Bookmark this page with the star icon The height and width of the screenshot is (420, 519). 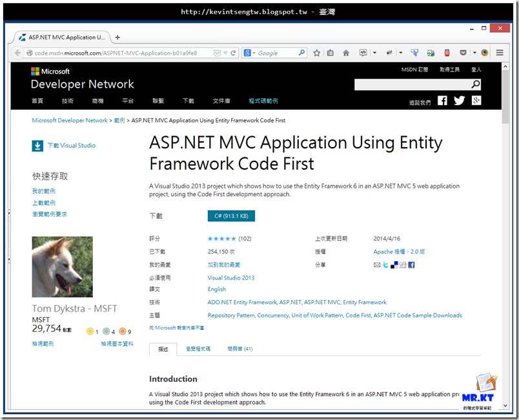317,53
